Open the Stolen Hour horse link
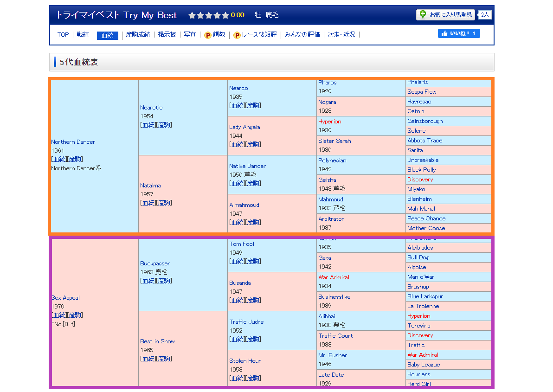The height and width of the screenshot is (392, 553). (x=245, y=360)
